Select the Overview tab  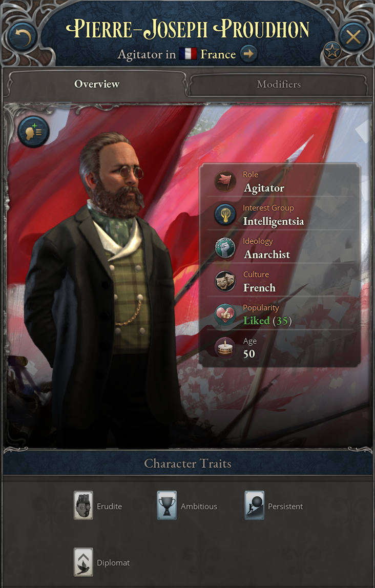(x=97, y=84)
